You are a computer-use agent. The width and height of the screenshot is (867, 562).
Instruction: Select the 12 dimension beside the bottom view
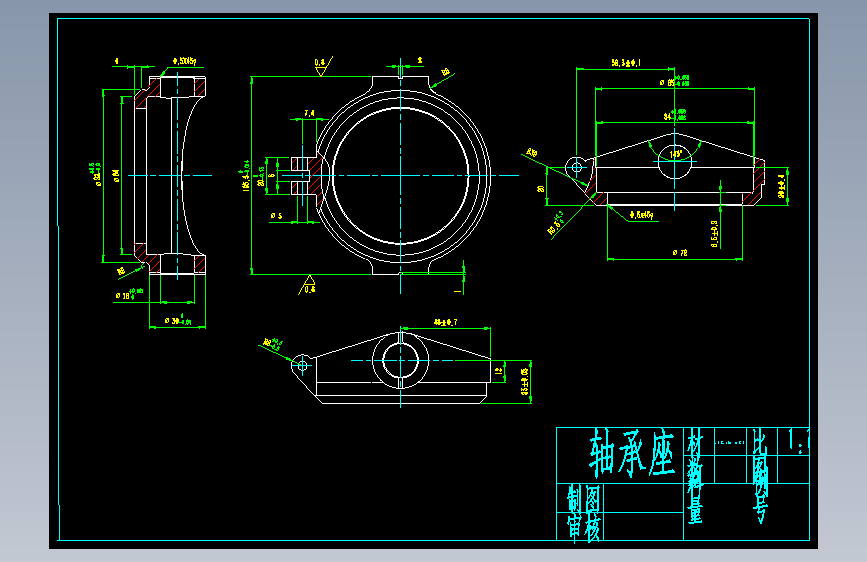[x=499, y=371]
